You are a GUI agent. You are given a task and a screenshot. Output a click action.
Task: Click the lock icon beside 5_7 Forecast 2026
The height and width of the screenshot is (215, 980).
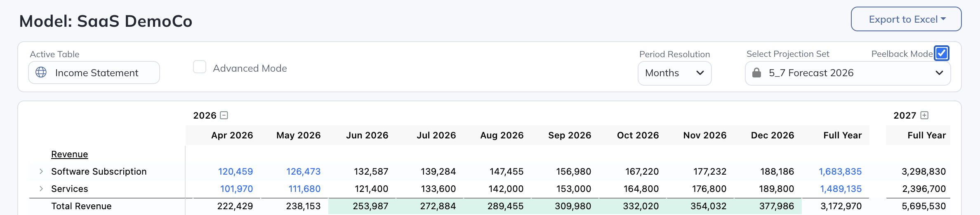(x=756, y=73)
